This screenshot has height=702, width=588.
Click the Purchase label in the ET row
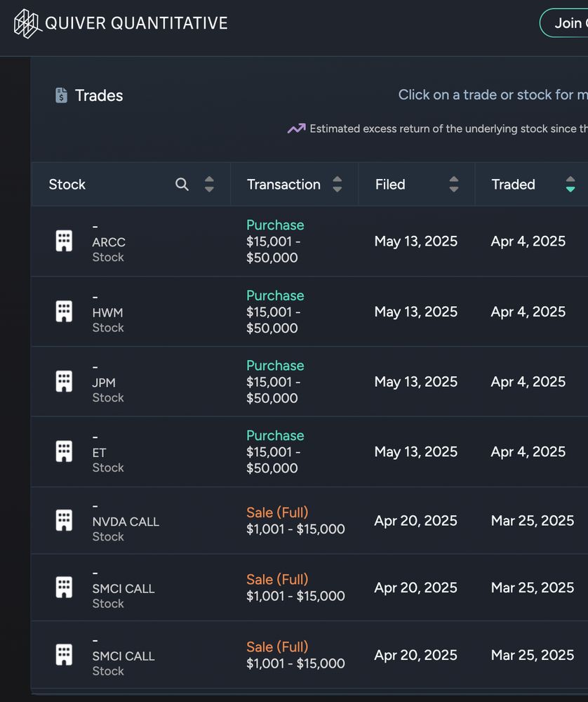pos(275,435)
